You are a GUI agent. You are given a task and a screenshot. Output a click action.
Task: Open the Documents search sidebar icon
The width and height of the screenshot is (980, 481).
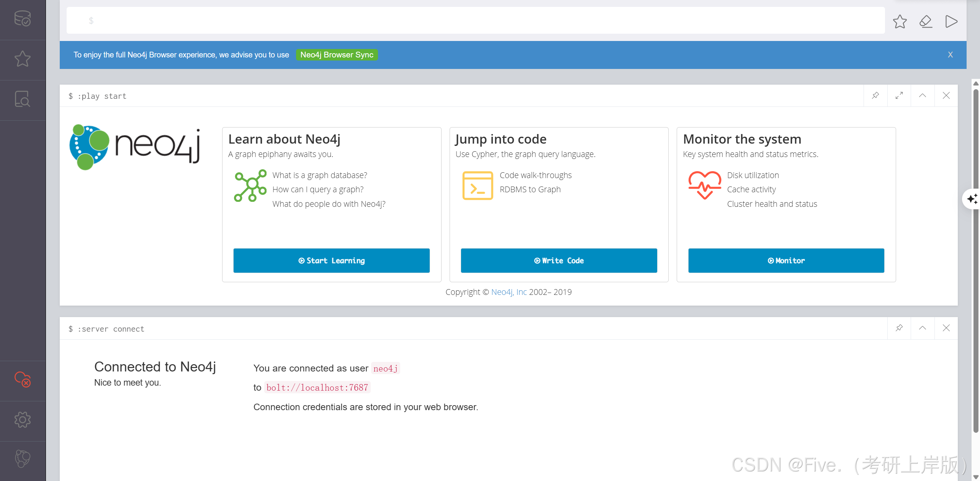coord(23,99)
